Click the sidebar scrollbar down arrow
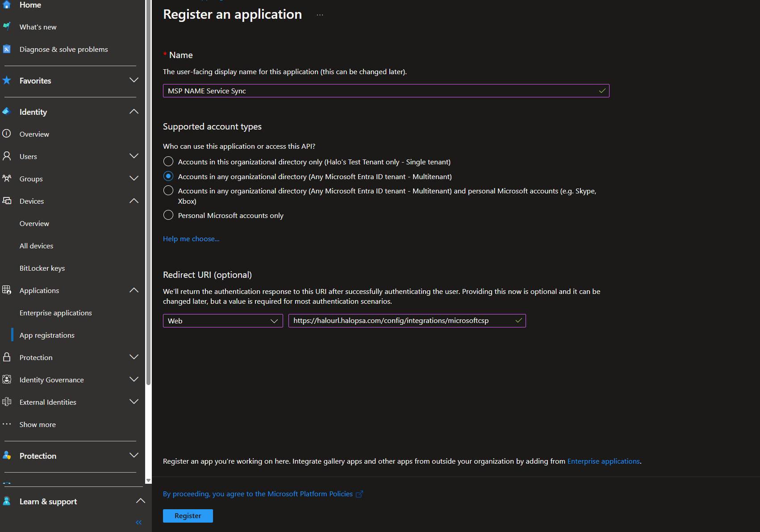This screenshot has height=532, width=760. 148,481
